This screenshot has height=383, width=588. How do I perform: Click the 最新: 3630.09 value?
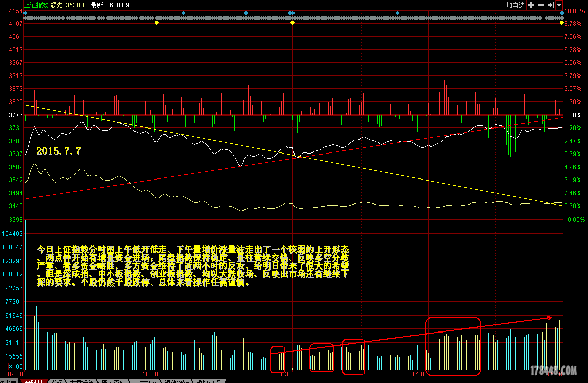[110, 5]
